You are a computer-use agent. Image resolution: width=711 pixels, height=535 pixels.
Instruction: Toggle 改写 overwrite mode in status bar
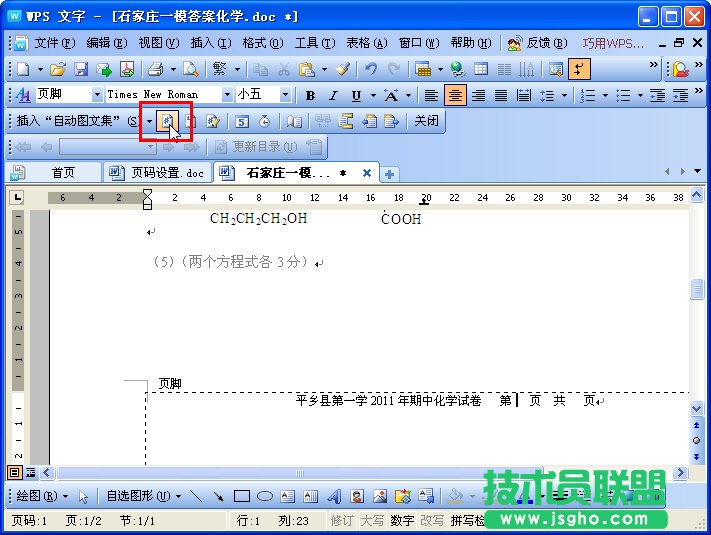pos(432,520)
